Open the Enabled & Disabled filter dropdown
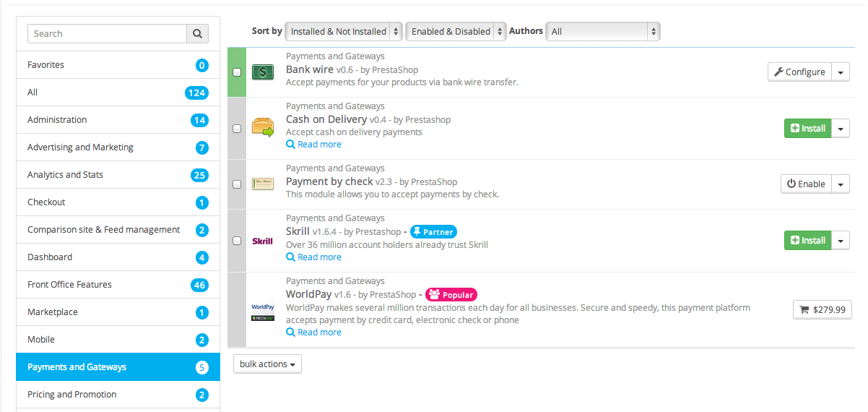 point(456,31)
